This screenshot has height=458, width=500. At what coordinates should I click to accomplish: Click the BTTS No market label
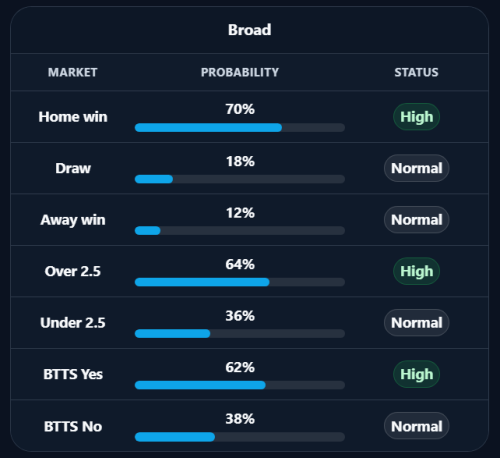tap(73, 426)
